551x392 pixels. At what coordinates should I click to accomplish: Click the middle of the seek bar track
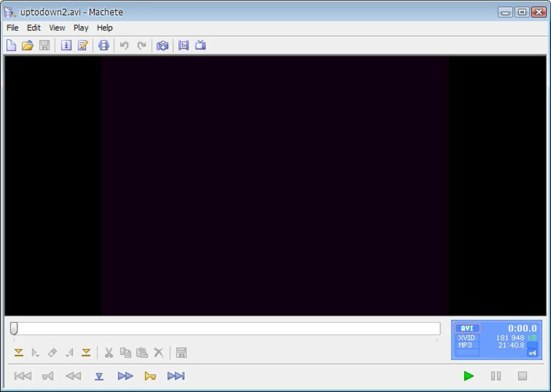coord(225,329)
